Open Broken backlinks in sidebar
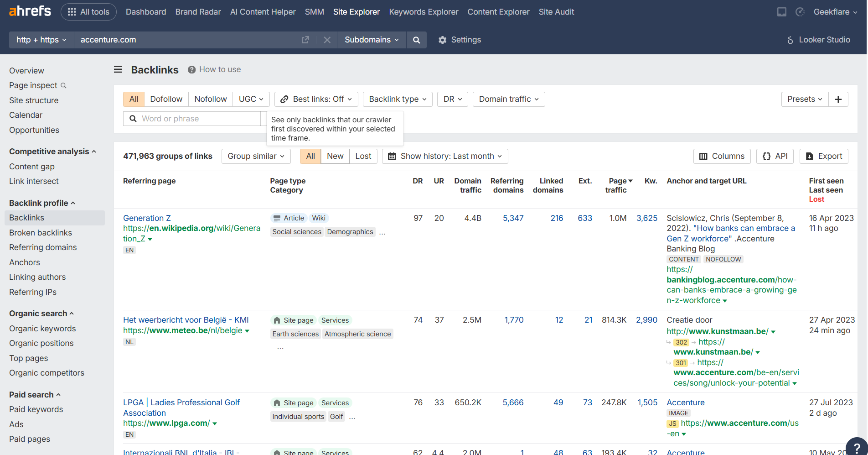The image size is (868, 455). [x=41, y=233]
